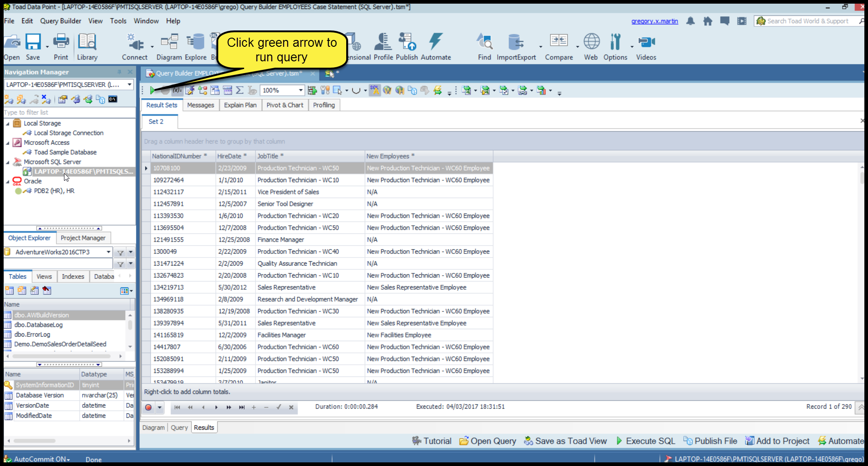Switch to the Explain Plan tab
Viewport: 868px width, 466px height.
[240, 105]
